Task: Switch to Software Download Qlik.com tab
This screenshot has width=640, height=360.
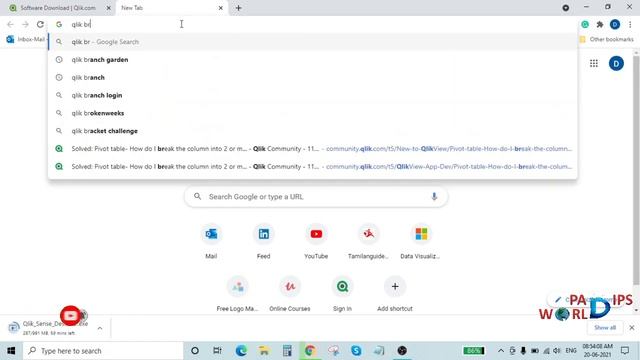Action: 57,8
